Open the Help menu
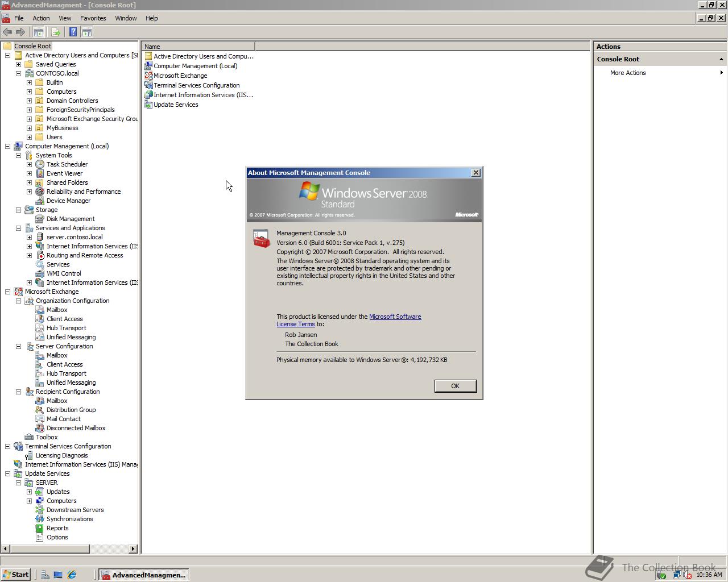The width and height of the screenshot is (728, 582). click(x=151, y=18)
